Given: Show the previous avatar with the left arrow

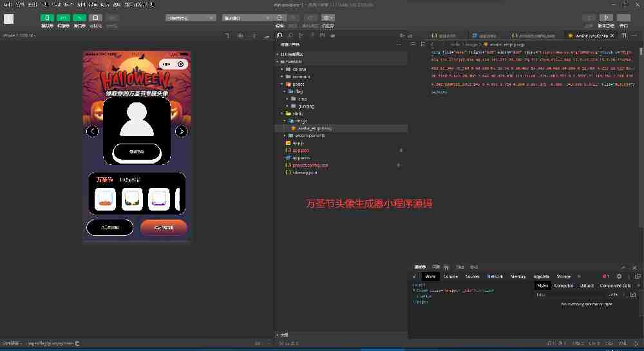Looking at the screenshot, I should point(92,131).
